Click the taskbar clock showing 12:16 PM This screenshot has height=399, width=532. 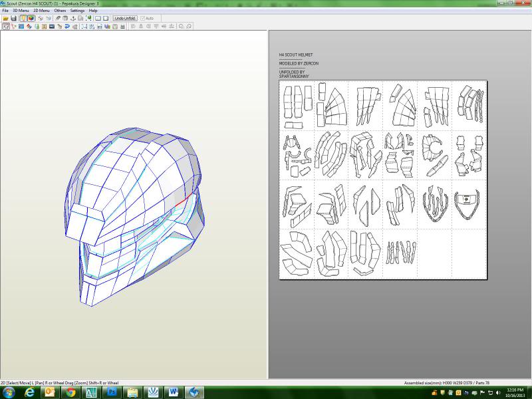[515, 392]
